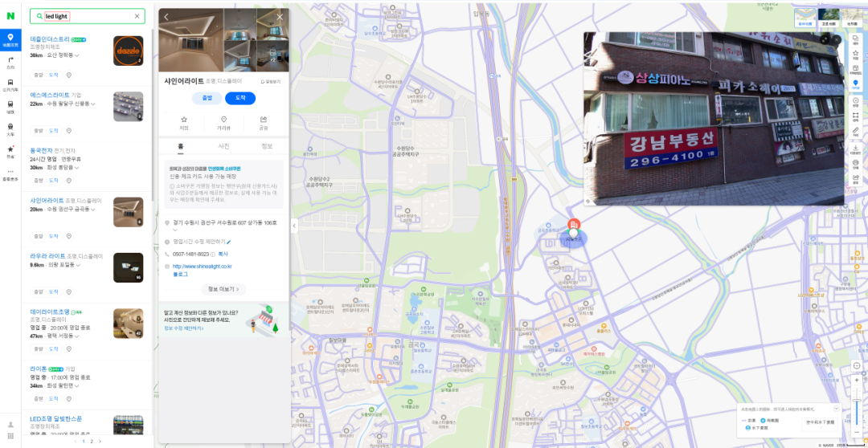868x448 pixels.
Task: Go to the next results page arrow
Action: [x=100, y=442]
